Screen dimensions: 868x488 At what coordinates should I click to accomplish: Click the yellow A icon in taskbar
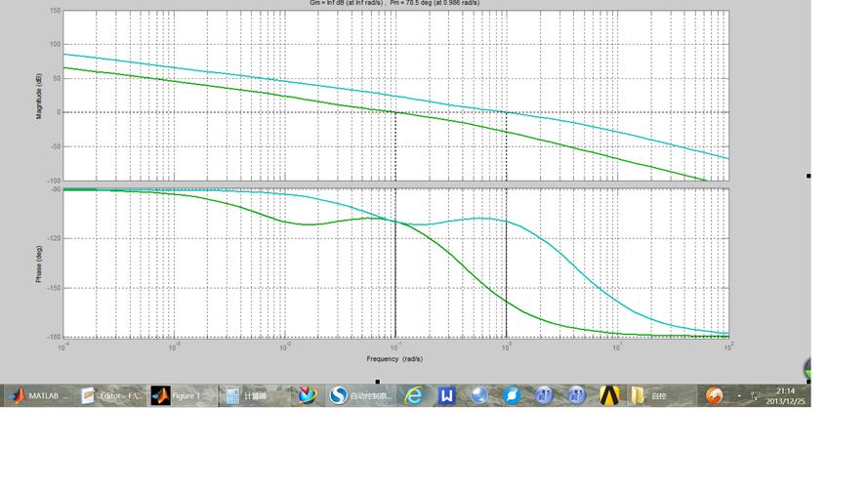609,395
